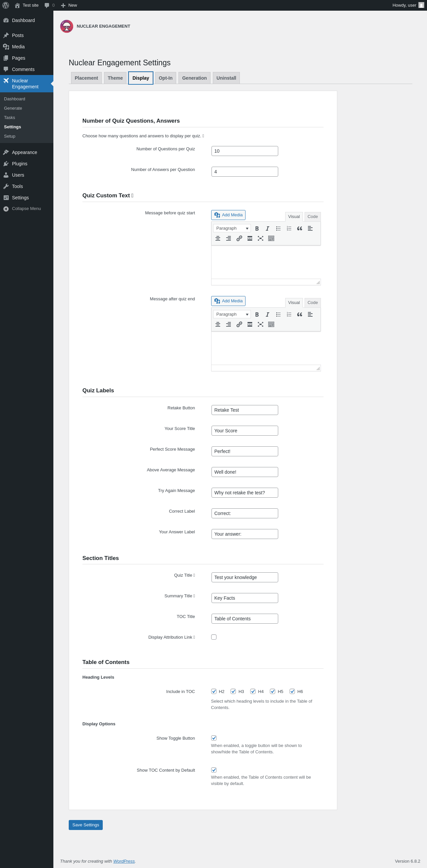Open the New content menu
Image resolution: width=427 pixels, height=868 pixels.
(x=69, y=5)
